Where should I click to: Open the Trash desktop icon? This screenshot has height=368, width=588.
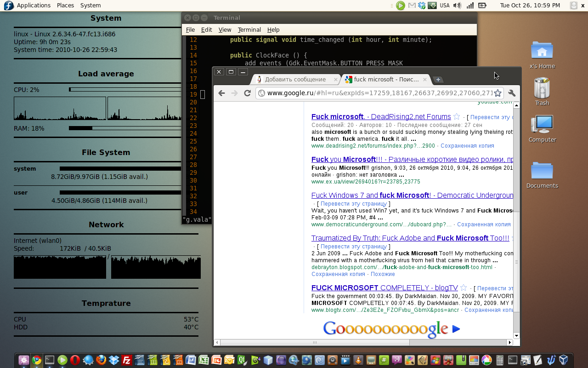point(542,92)
